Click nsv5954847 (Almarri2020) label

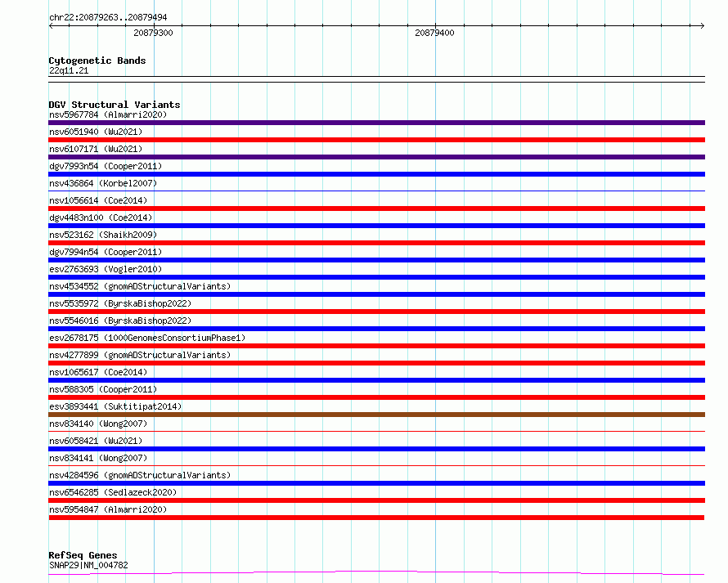coord(108,509)
